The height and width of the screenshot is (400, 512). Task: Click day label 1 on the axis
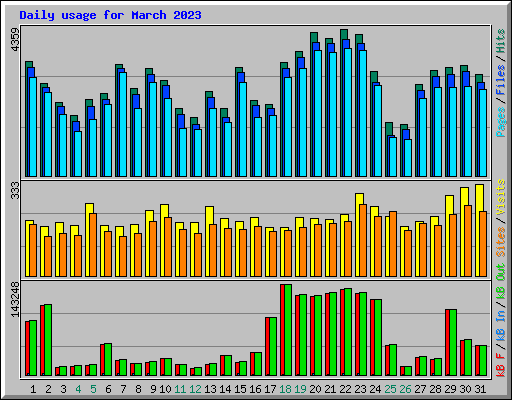[x=33, y=389]
